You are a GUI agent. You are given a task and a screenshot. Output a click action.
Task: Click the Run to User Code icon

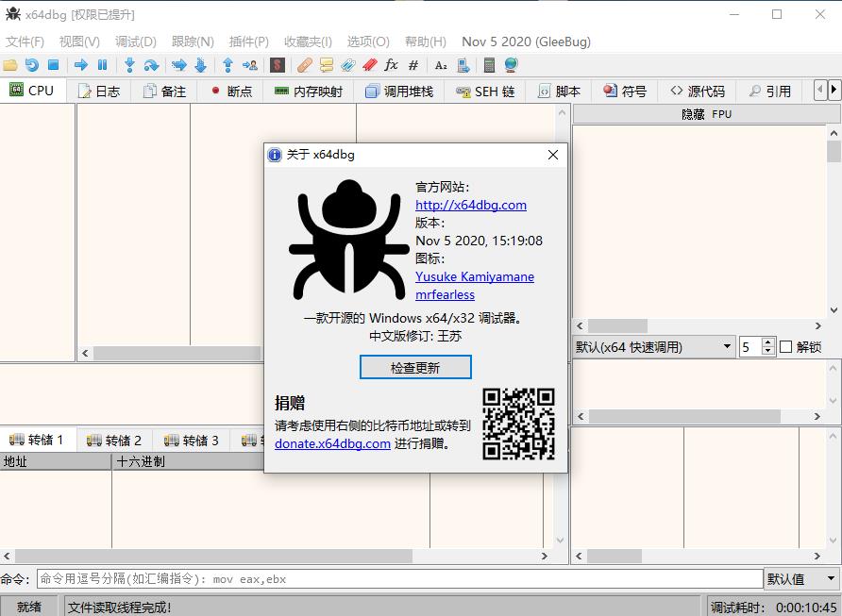click(250, 65)
